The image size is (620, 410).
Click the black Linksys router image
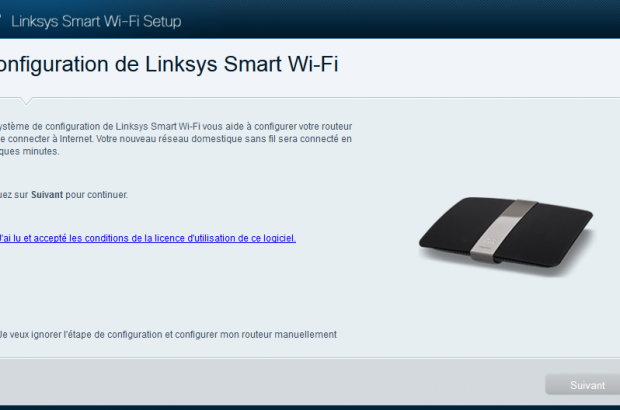click(x=506, y=234)
